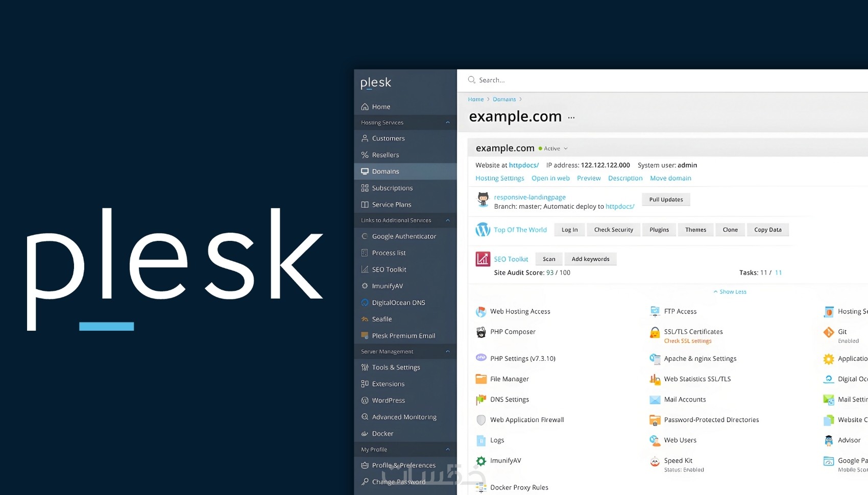868x495 pixels.
Task: Click the Move domain link
Action: [670, 178]
